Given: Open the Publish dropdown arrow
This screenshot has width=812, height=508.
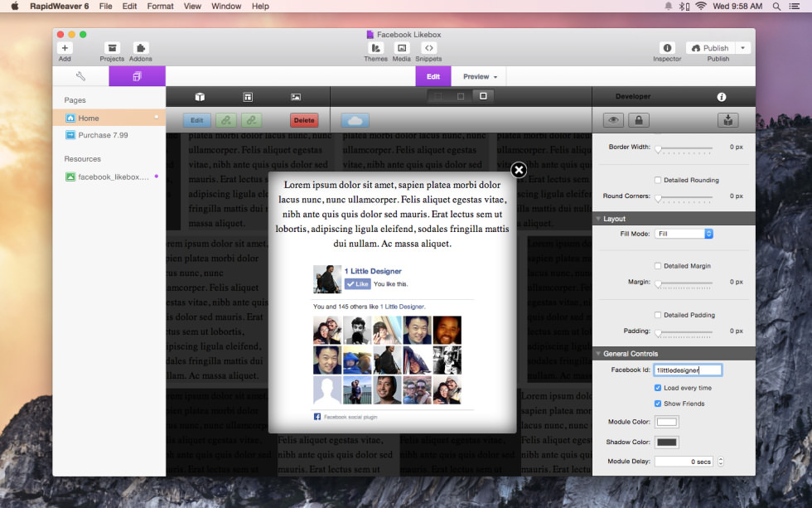Looking at the screenshot, I should click(x=743, y=48).
